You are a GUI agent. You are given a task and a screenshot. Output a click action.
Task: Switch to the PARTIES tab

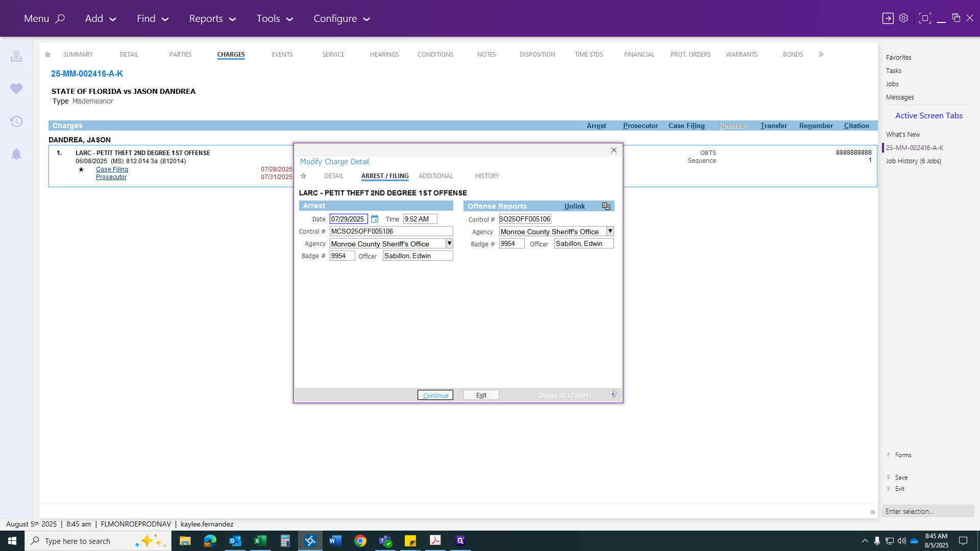(180, 55)
